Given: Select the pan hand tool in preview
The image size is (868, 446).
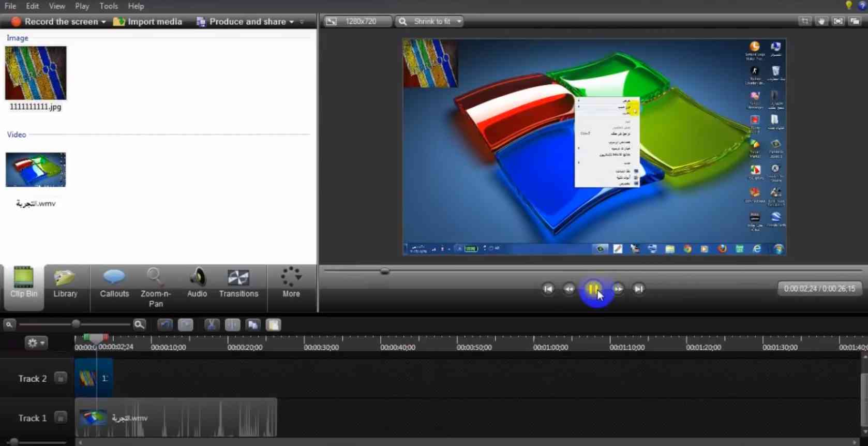Looking at the screenshot, I should click(821, 21).
